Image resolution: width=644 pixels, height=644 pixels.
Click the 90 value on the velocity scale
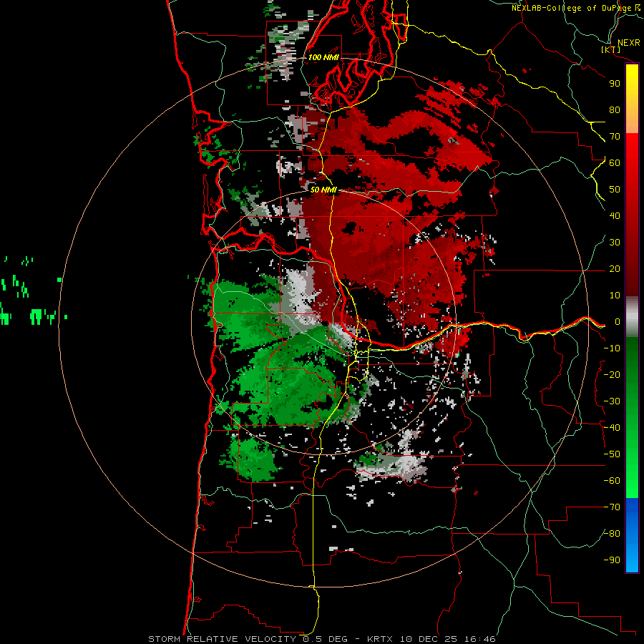tap(615, 84)
